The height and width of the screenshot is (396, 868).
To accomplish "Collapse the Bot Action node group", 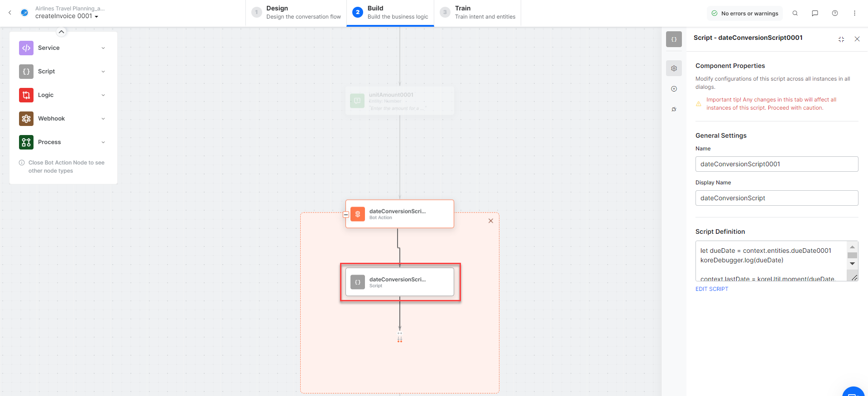I will (x=346, y=215).
